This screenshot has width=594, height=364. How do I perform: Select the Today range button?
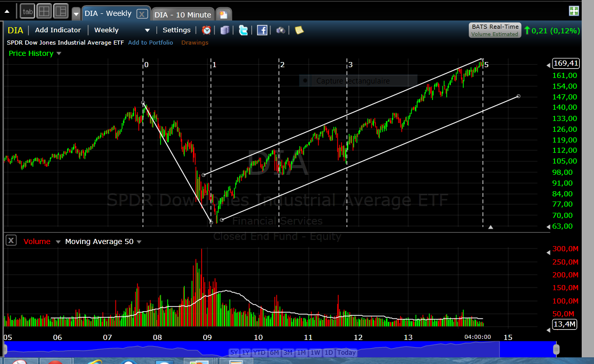pyautogui.click(x=347, y=353)
